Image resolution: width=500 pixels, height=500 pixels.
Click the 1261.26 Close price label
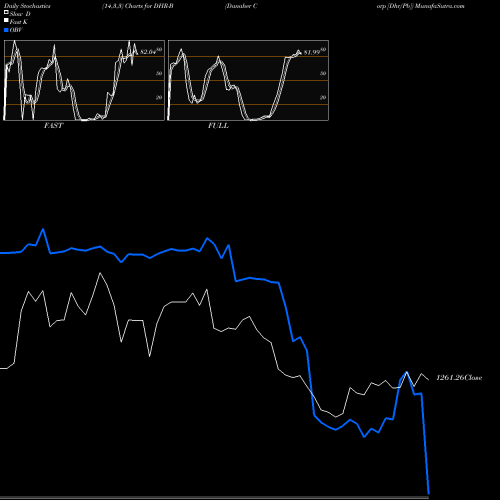pyautogui.click(x=459, y=377)
